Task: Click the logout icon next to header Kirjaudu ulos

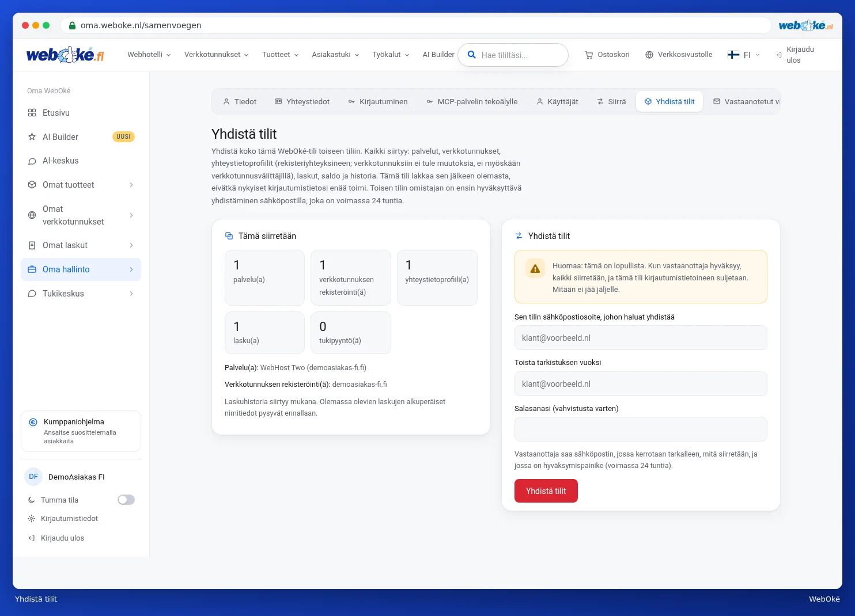Action: 779,55
